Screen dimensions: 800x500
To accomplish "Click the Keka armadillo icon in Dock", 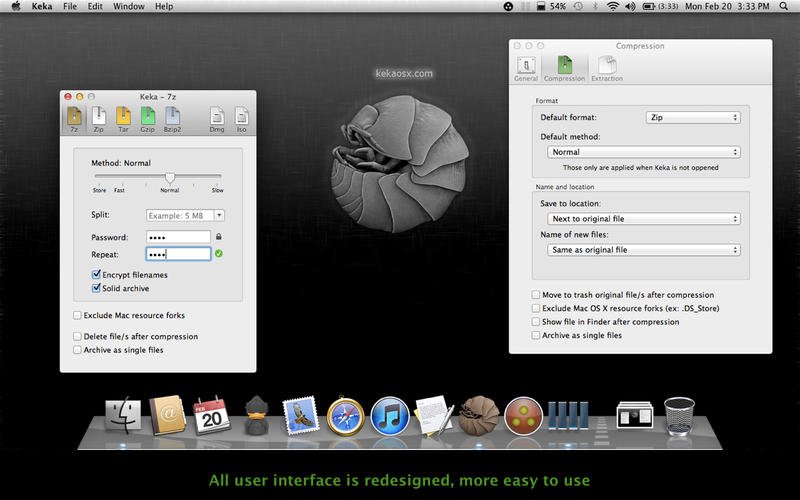I will coord(479,416).
